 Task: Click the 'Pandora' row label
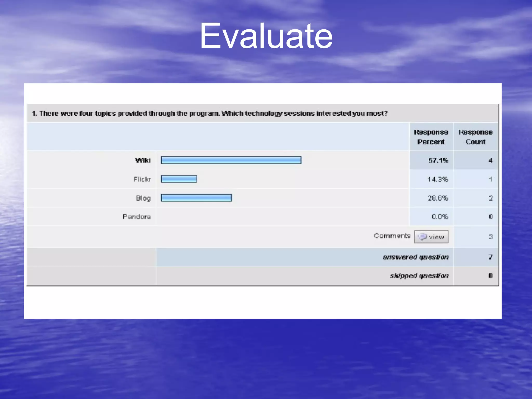coord(137,217)
